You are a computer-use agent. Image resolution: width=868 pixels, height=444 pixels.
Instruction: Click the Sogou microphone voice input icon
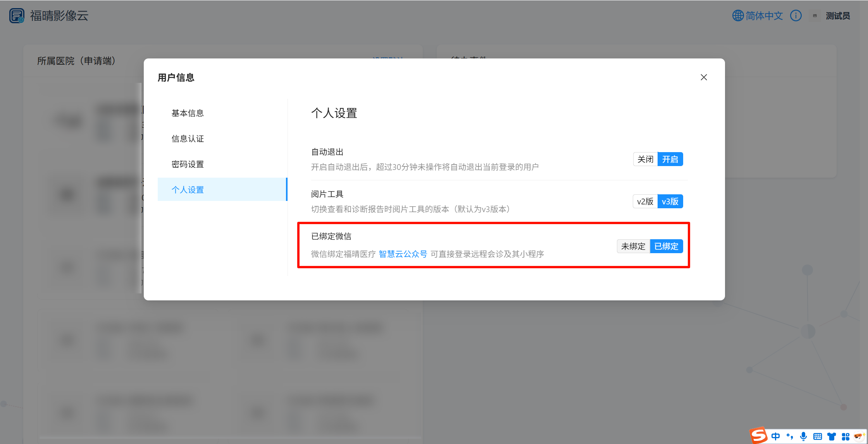tap(803, 436)
